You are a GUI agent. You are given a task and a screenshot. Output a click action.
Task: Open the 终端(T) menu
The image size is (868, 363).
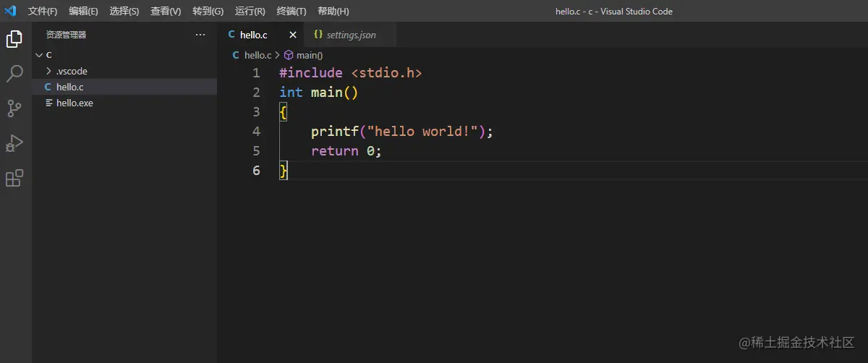292,12
